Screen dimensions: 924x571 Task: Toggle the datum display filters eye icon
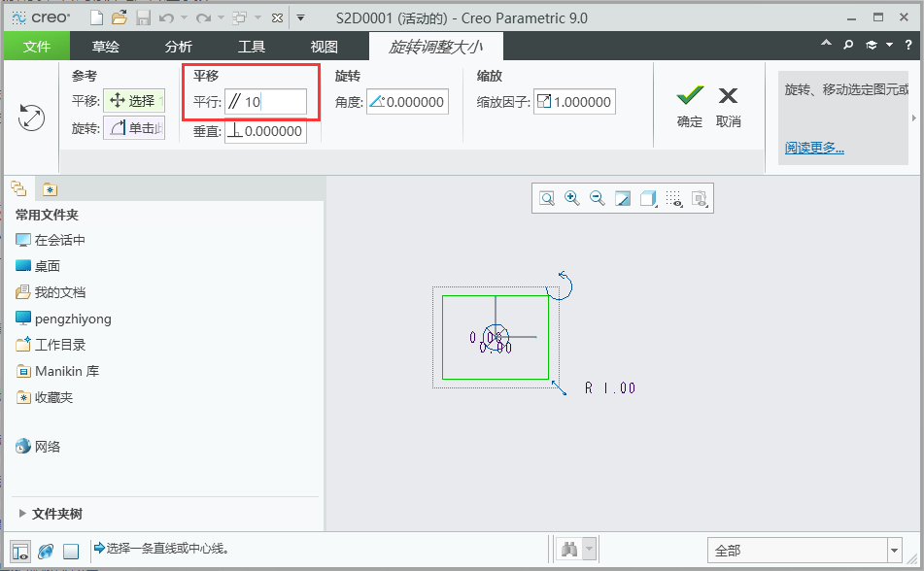click(700, 198)
